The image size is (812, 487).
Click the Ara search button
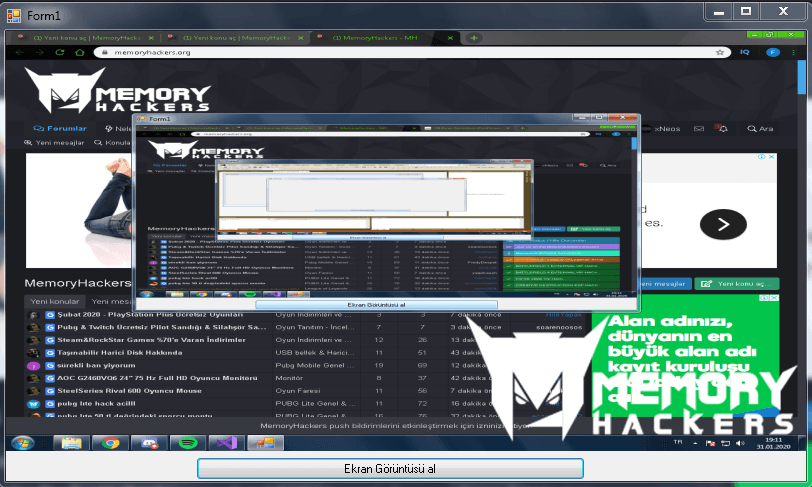pyautogui.click(x=760, y=128)
